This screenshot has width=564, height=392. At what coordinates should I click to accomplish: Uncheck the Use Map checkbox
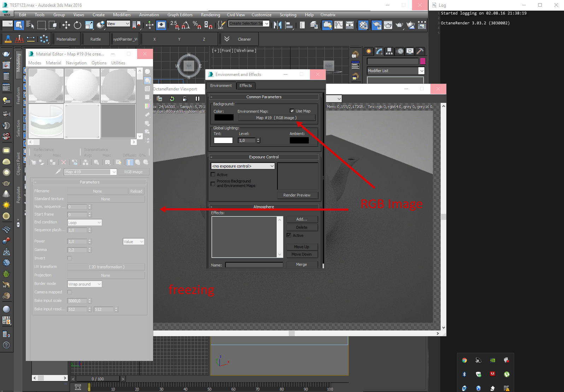tap(292, 111)
